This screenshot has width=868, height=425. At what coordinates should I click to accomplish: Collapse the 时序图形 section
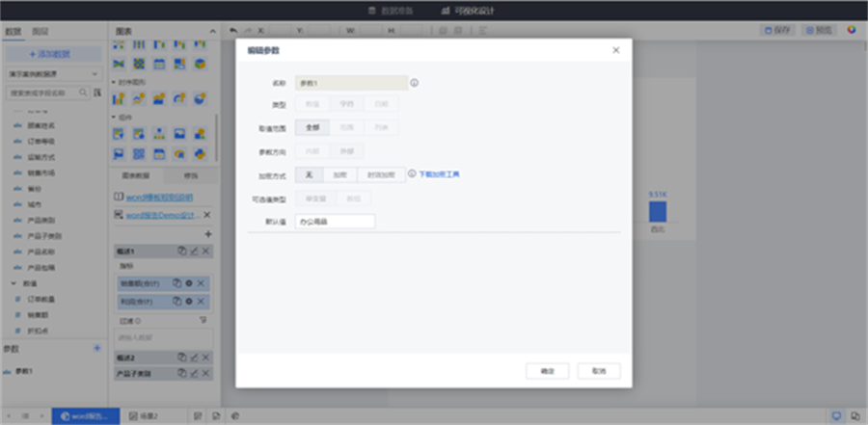point(114,82)
